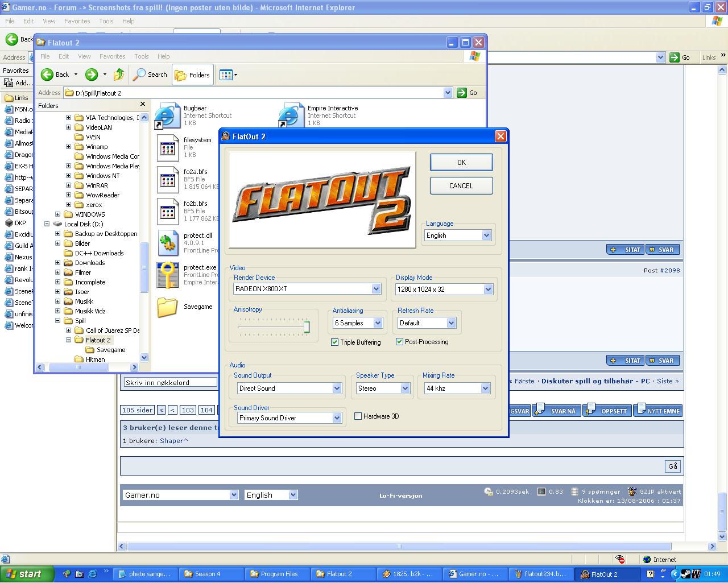Select the Empire Interactive shortcut icon

coord(291,115)
